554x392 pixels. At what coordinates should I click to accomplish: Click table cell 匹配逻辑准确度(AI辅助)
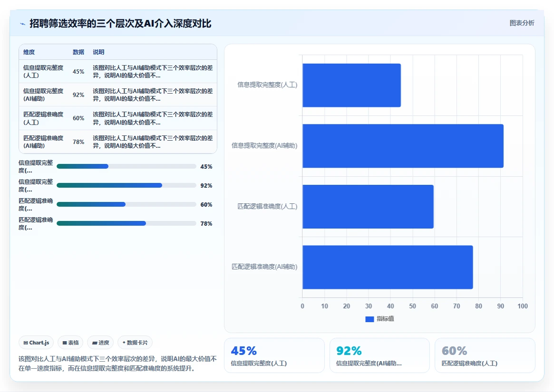(43, 142)
